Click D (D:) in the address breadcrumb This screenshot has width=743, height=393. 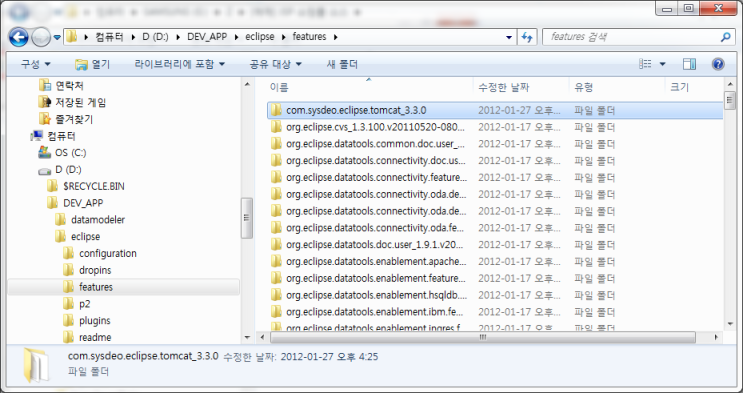[x=155, y=37]
